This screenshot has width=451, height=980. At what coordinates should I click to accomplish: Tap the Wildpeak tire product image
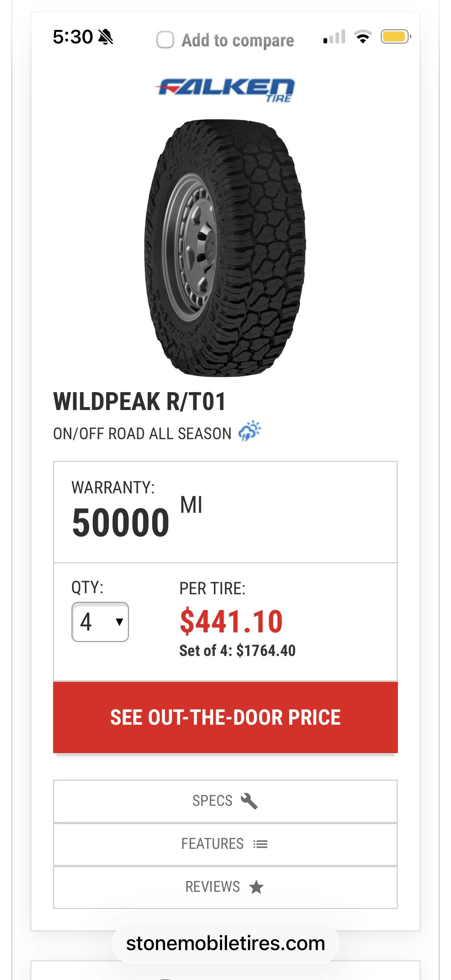click(x=225, y=248)
